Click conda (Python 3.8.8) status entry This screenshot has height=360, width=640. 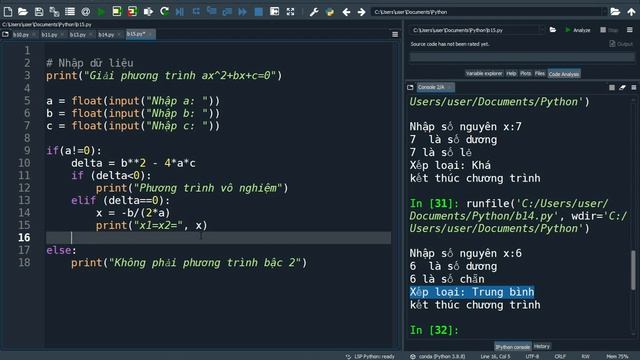tap(438, 356)
